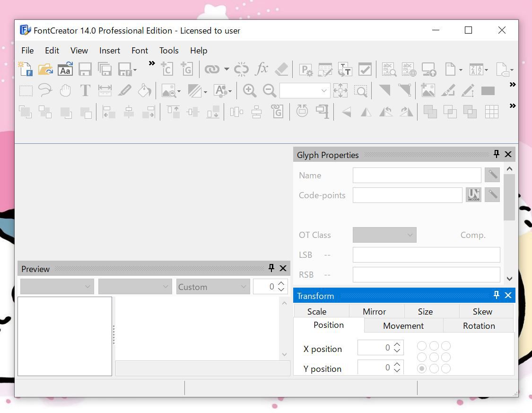Click the edit button beside the Name field
This screenshot has width=532, height=413.
(492, 175)
